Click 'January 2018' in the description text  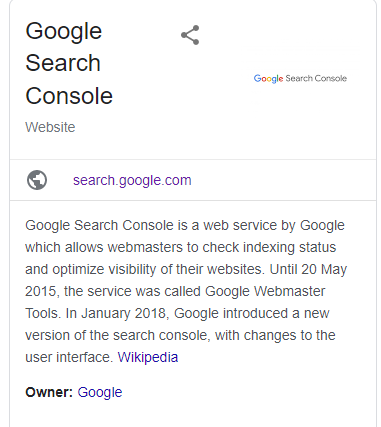[x=123, y=313]
